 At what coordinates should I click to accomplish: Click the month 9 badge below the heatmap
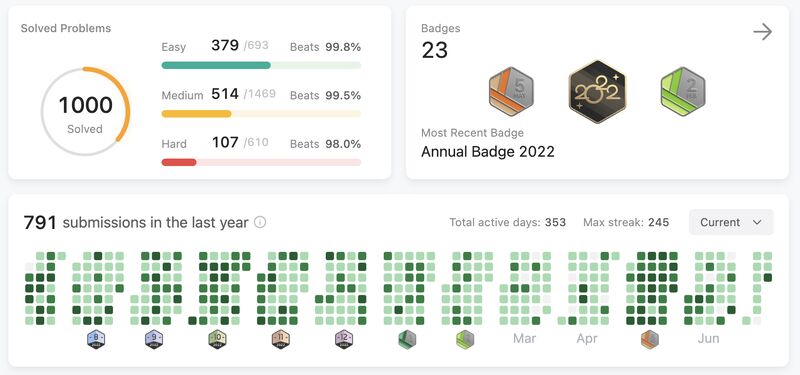coord(154,339)
